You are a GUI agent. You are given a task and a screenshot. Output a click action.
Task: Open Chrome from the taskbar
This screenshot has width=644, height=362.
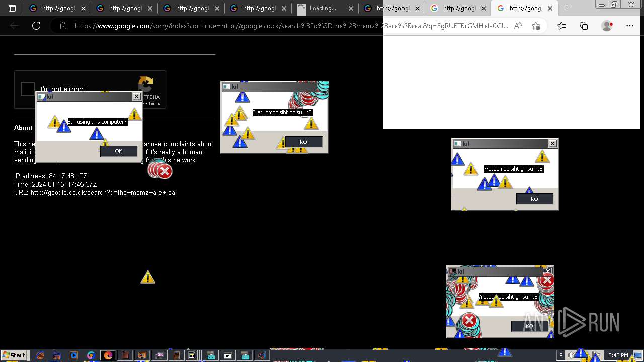pos(91,355)
